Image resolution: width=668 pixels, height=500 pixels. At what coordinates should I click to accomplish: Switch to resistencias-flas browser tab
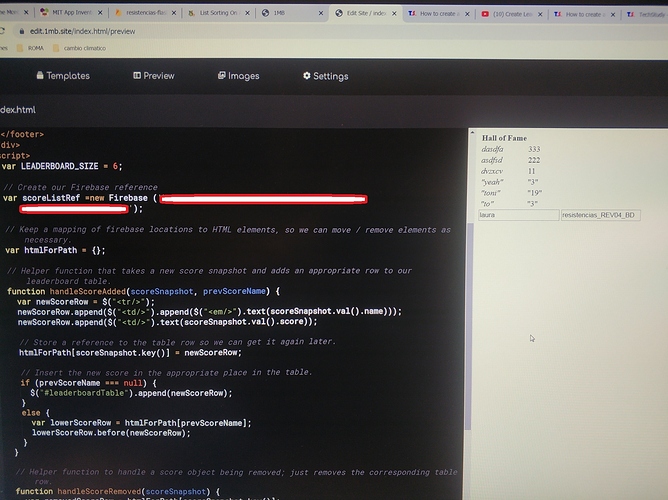click(145, 13)
